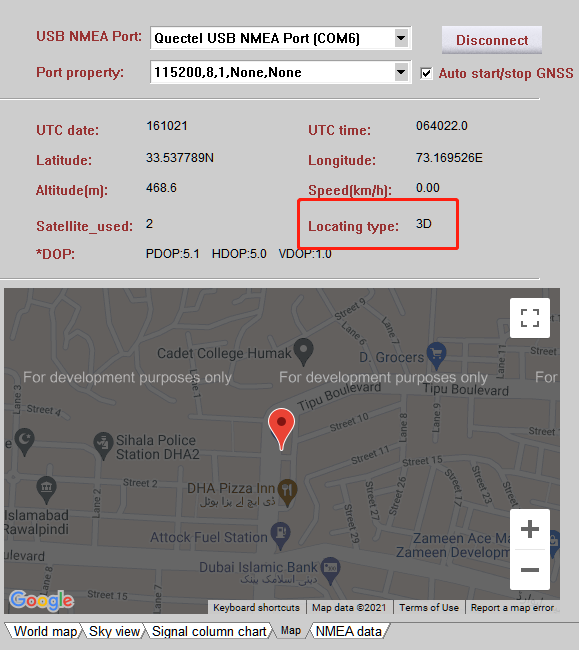Open the USB NMEA Port dropdown arrow

[400, 38]
